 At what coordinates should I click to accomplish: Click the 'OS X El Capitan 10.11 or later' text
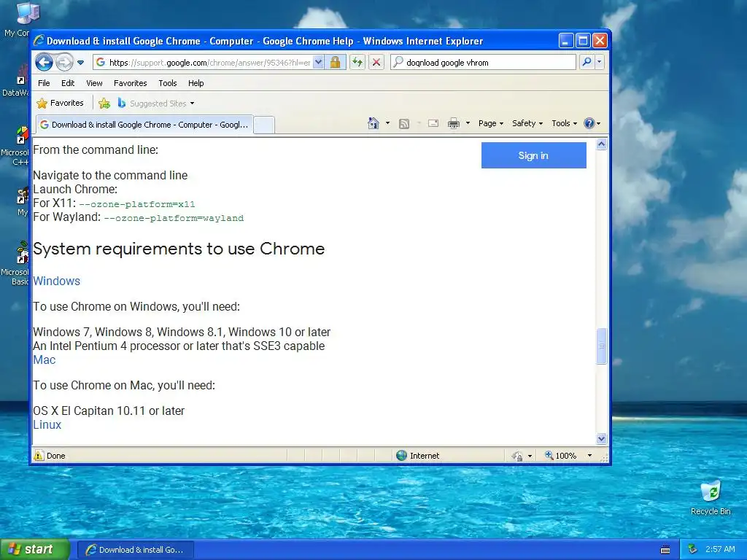[109, 411]
